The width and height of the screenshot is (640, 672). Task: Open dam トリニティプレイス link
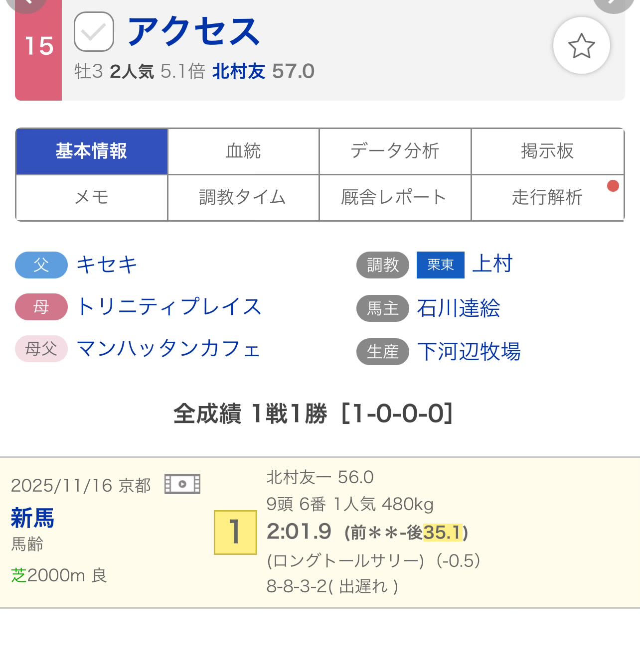point(169,306)
